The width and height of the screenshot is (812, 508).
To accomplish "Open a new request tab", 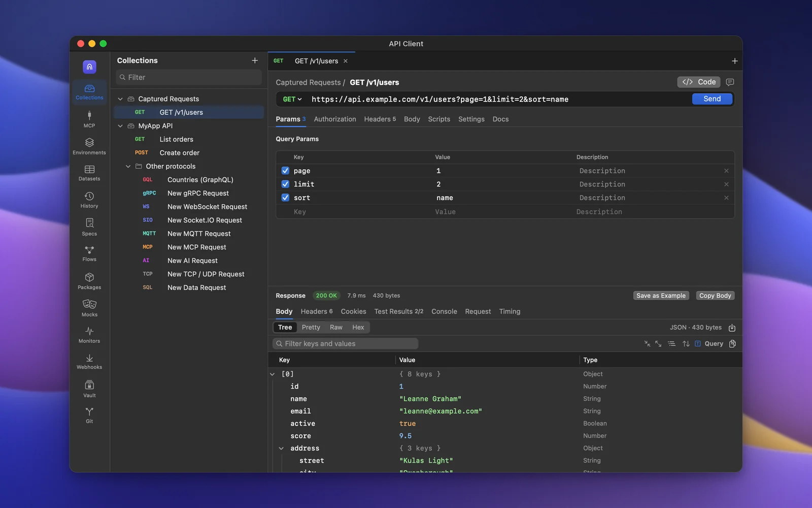I will 734,61.
